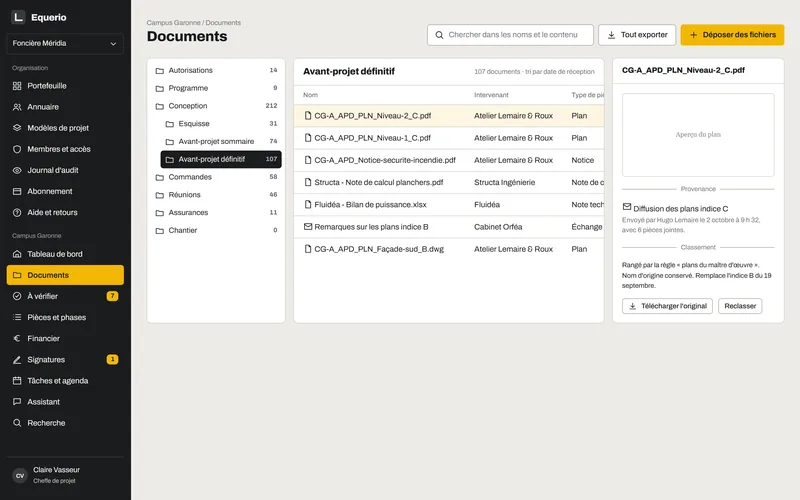
Task: Open Portefeuille in the sidebar
Action: (x=65, y=86)
